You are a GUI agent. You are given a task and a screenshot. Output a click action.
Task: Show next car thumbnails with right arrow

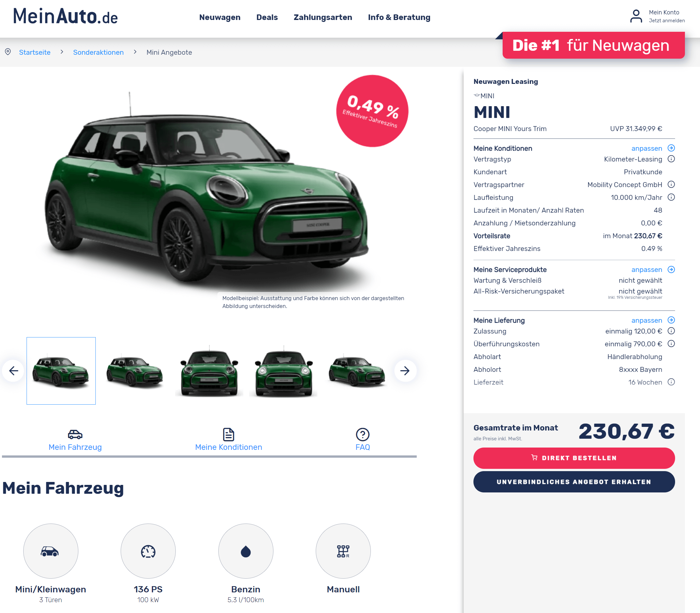(405, 371)
